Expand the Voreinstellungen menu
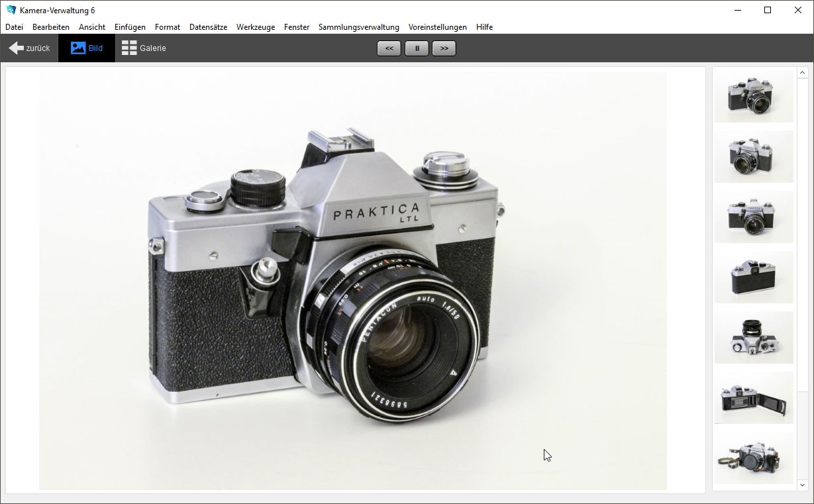Image resolution: width=814 pixels, height=504 pixels. [437, 27]
